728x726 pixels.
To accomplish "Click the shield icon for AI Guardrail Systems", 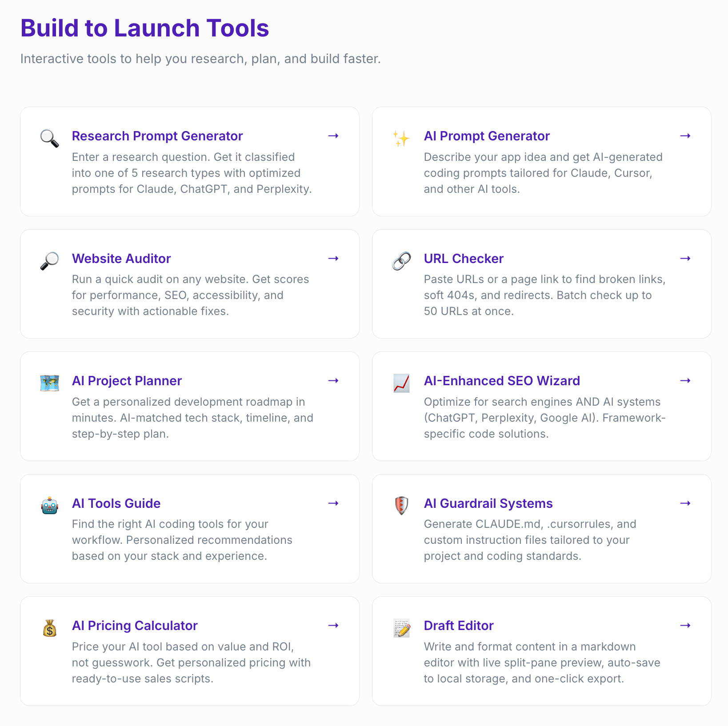I will [x=401, y=506].
